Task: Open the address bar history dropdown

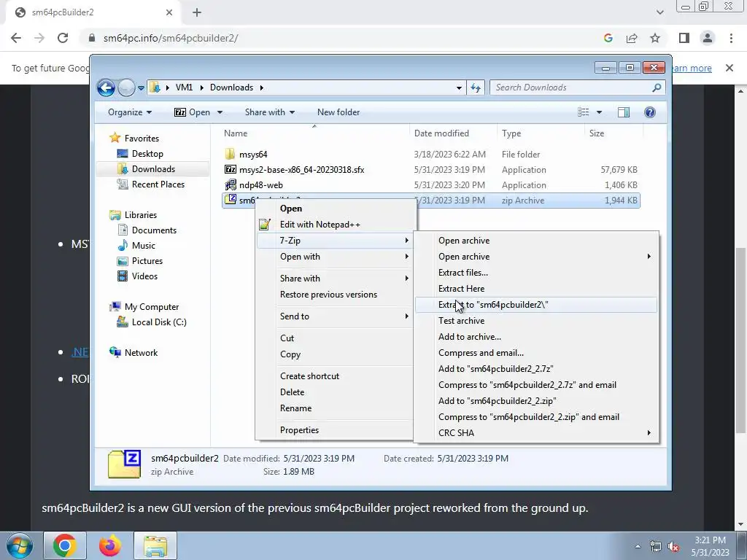Action: coord(459,87)
